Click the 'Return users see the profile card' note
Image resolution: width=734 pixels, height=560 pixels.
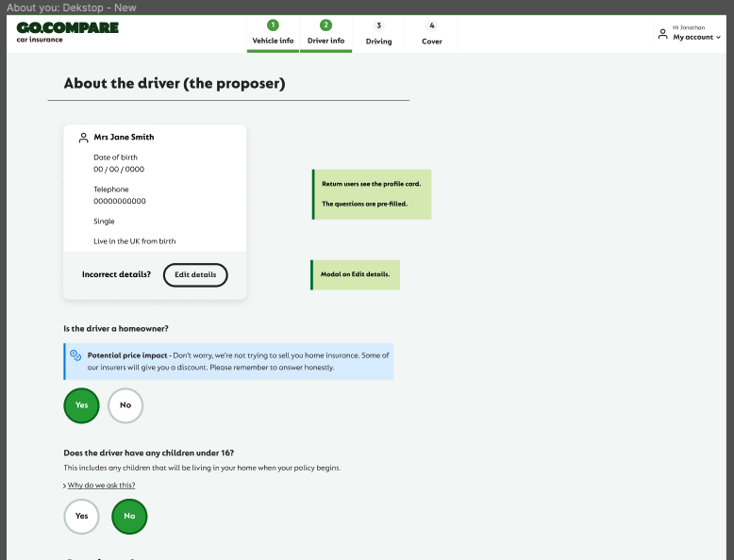(x=372, y=193)
